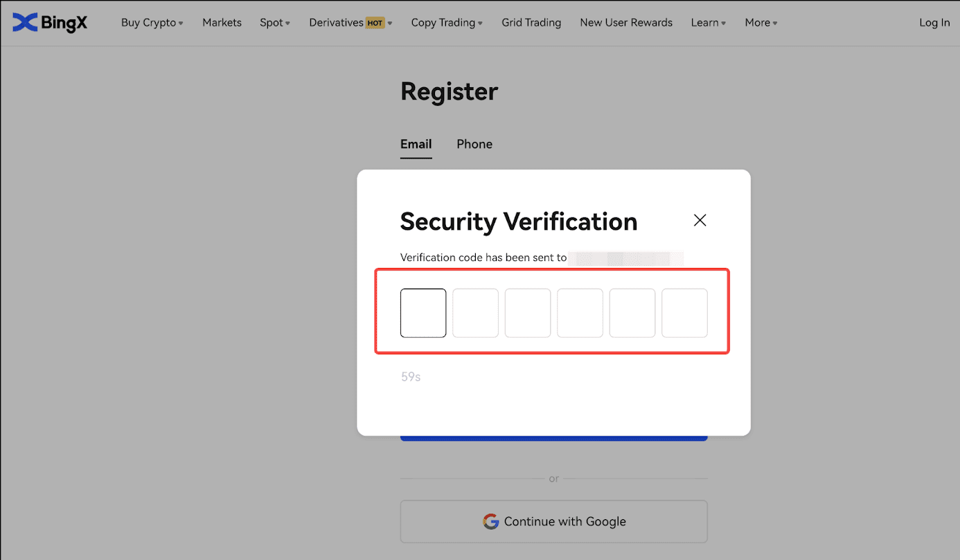Close the Security Verification dialog

tap(700, 220)
